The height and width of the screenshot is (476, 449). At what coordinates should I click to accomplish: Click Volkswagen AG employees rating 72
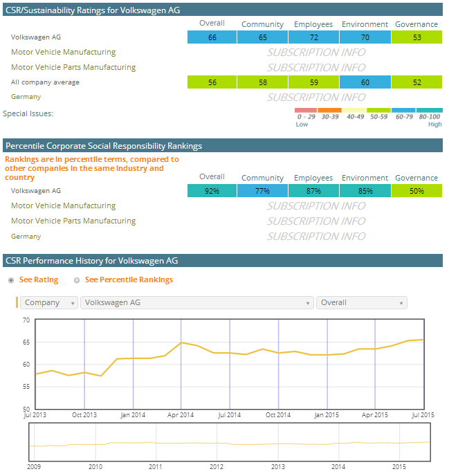(313, 37)
